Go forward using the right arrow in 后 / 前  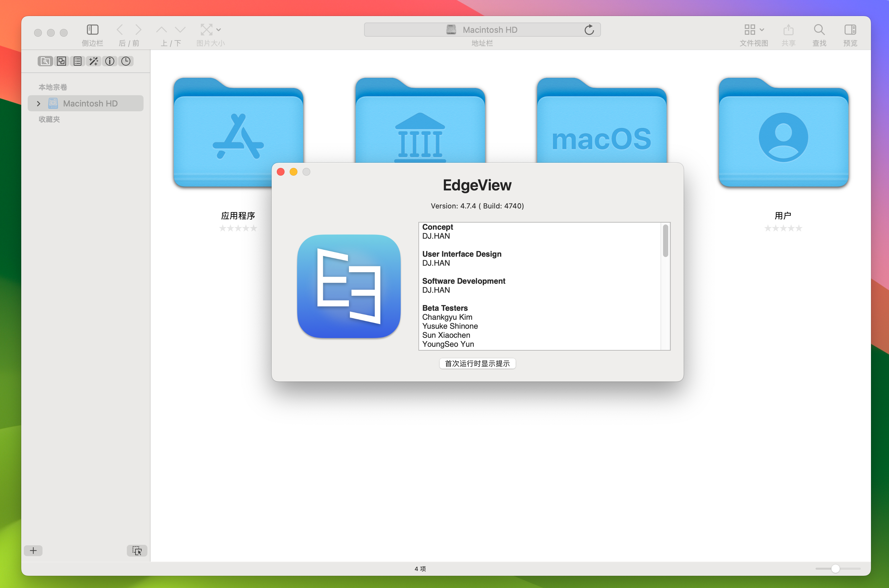click(x=138, y=30)
